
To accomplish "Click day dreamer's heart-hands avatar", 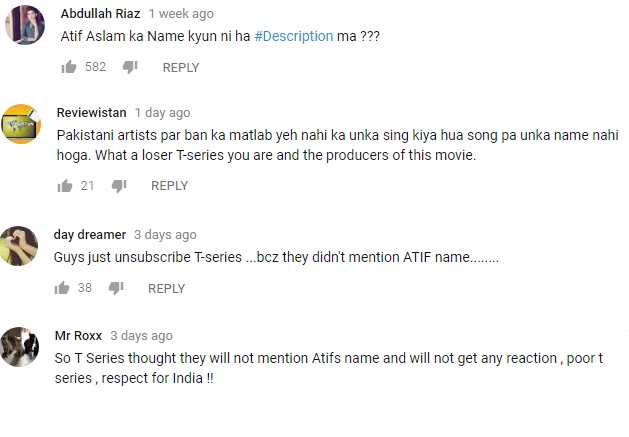I will click(x=18, y=246).
